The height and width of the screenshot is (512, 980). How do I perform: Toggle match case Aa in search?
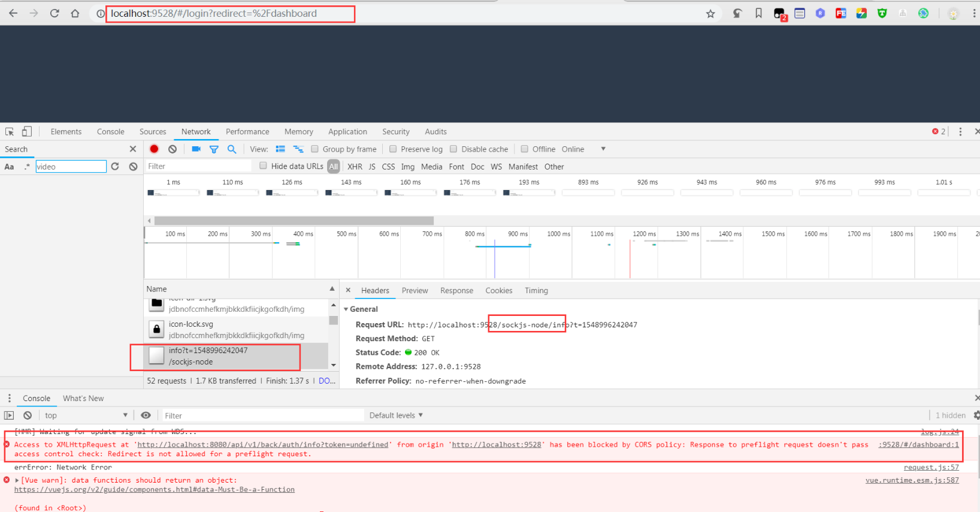(x=9, y=167)
